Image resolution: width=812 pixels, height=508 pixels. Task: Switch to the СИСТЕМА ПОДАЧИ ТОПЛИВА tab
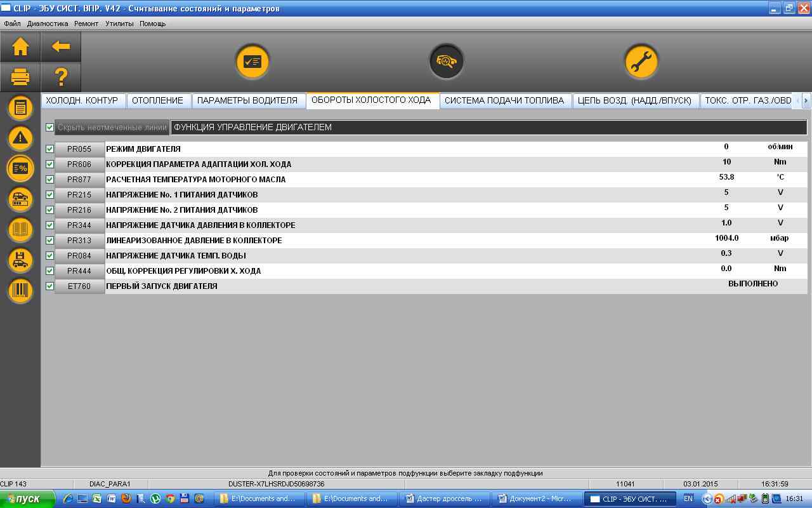pyautogui.click(x=504, y=100)
